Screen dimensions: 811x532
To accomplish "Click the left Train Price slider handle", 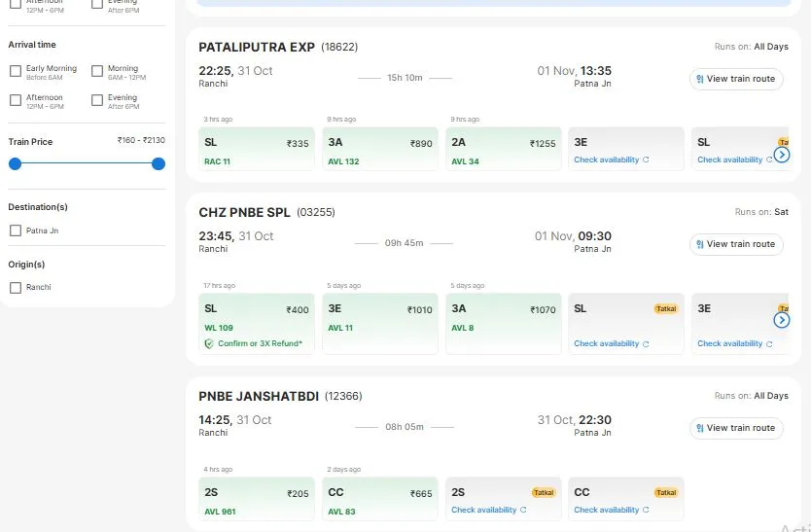I will click(x=15, y=163).
